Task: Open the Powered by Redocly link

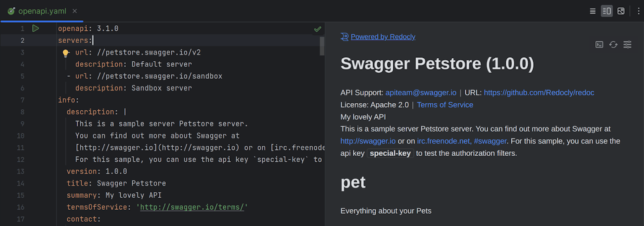Action: [x=383, y=37]
